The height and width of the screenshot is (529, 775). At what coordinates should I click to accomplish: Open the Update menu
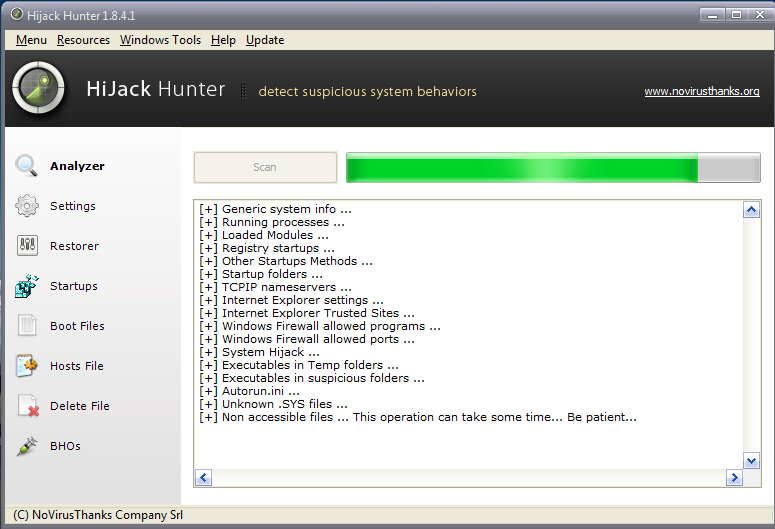[x=265, y=40]
